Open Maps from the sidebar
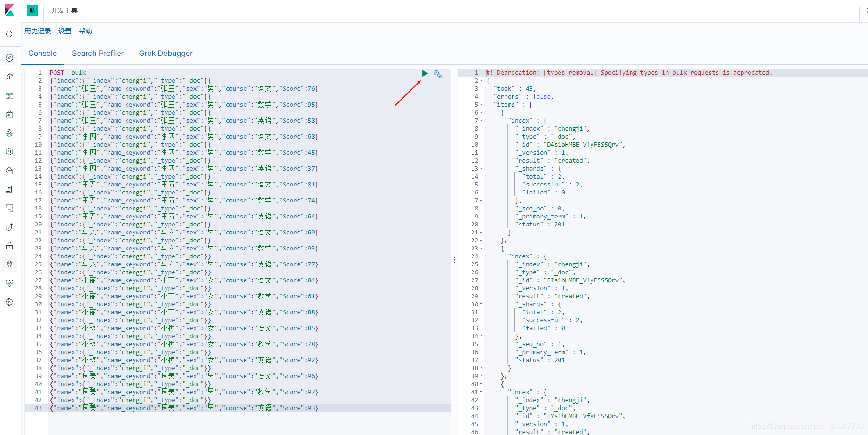This screenshot has height=435, width=868. point(9,133)
